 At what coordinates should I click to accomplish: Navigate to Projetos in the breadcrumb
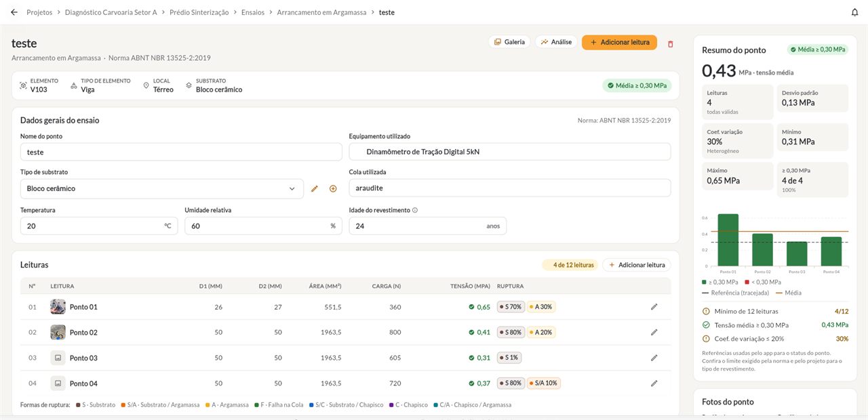pyautogui.click(x=39, y=12)
